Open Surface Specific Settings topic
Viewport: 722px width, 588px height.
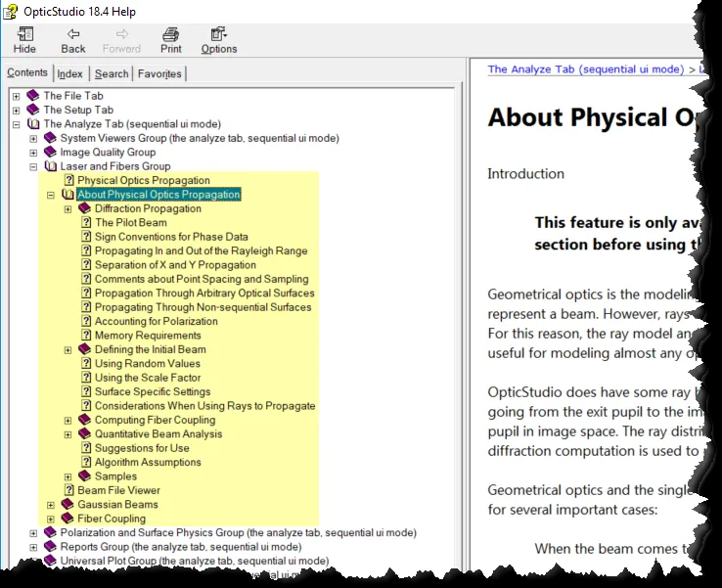(x=153, y=392)
